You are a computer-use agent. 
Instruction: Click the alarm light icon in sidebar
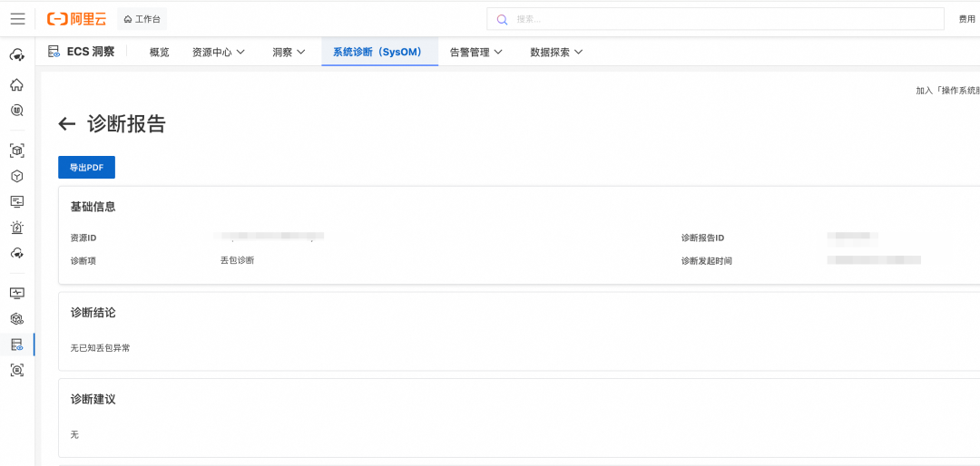(x=17, y=228)
